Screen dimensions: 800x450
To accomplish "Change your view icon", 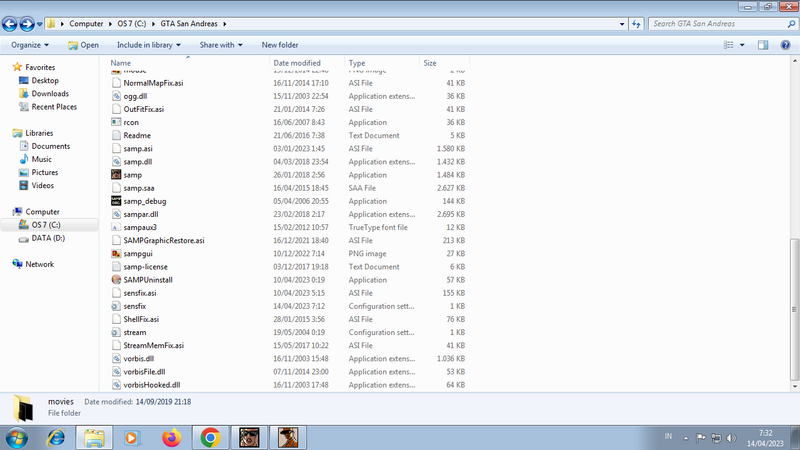I will pos(729,45).
